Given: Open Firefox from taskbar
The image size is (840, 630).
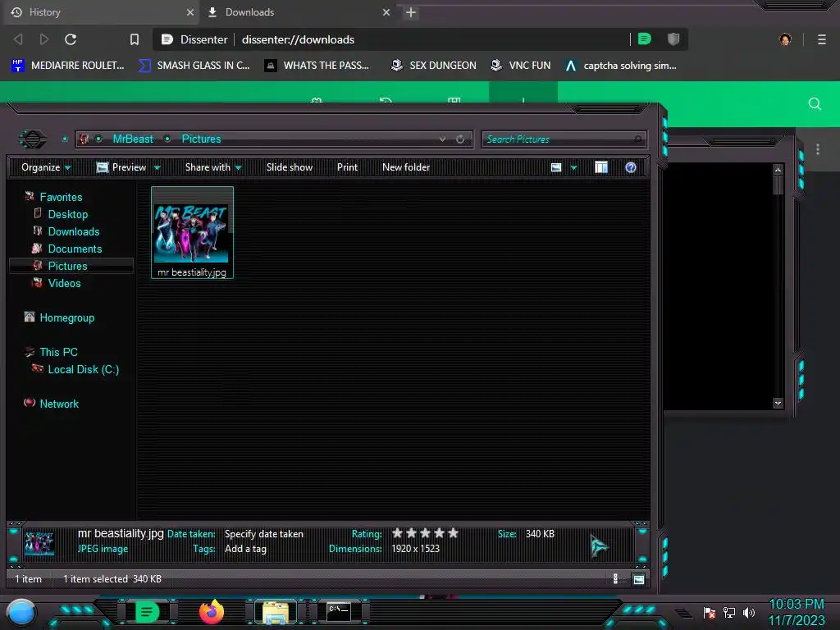Looking at the screenshot, I should 212,612.
